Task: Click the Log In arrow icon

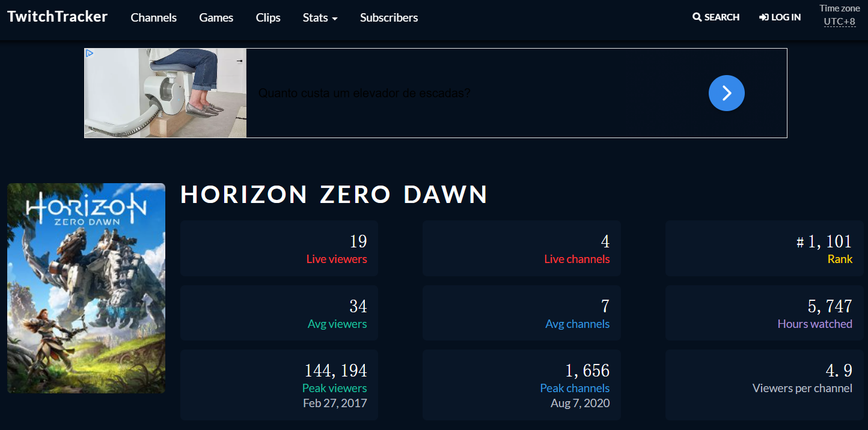Action: [764, 17]
